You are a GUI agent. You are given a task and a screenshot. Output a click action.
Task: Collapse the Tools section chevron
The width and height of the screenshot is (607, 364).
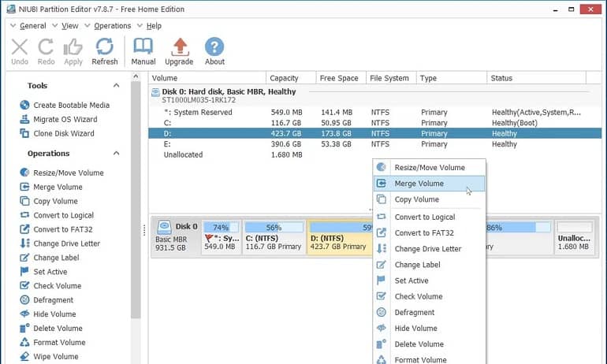(x=116, y=85)
